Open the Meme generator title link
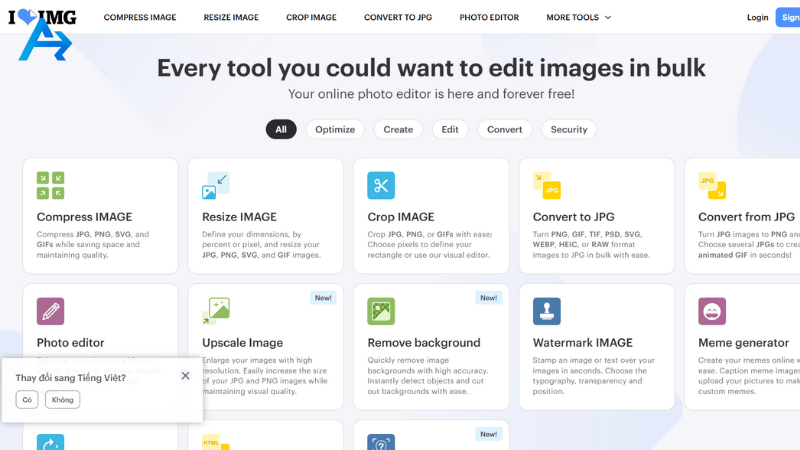This screenshot has height=450, width=800. (743, 343)
